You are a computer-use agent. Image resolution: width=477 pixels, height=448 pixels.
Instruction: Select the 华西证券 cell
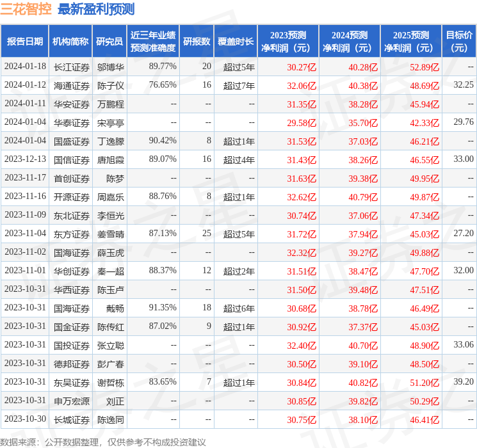click(x=72, y=290)
